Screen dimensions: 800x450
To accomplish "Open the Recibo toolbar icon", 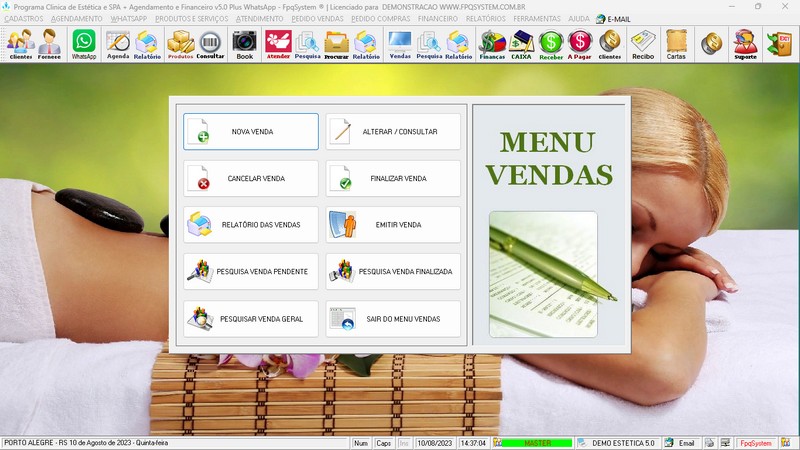I will [x=643, y=44].
